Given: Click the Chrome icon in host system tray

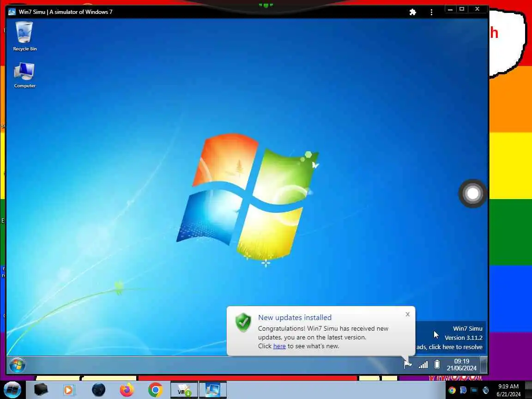Looking at the screenshot, I should [452, 390].
